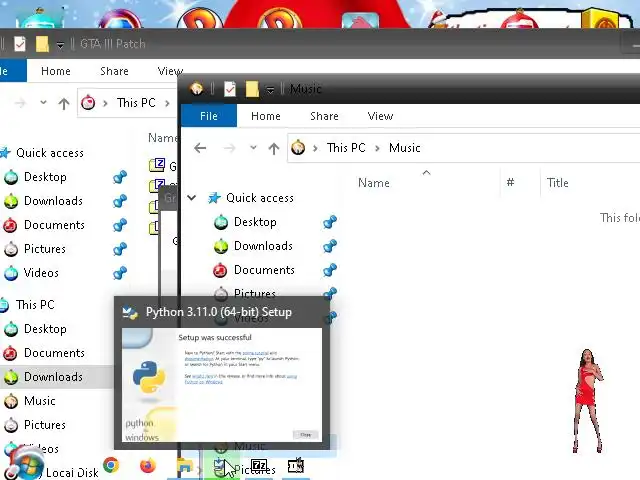Click pin icon beside Documents in GTA III Patch sidebar

[x=120, y=225]
